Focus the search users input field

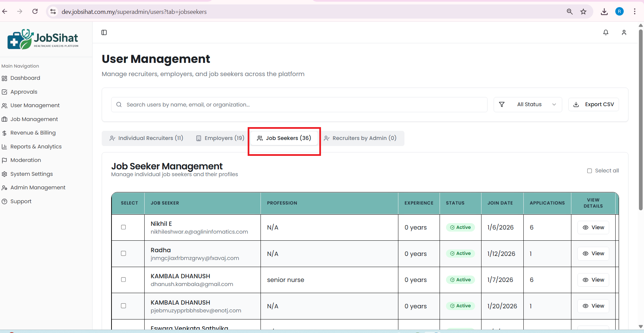299,105
